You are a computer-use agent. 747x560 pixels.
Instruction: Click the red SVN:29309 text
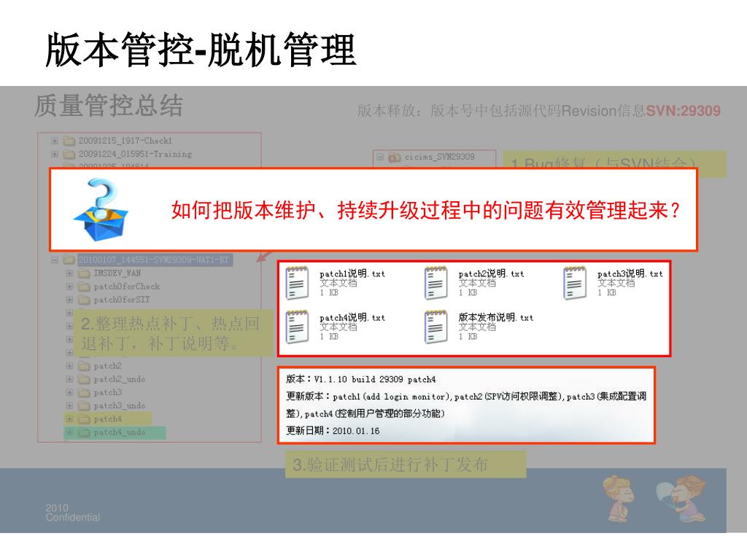[683, 111]
